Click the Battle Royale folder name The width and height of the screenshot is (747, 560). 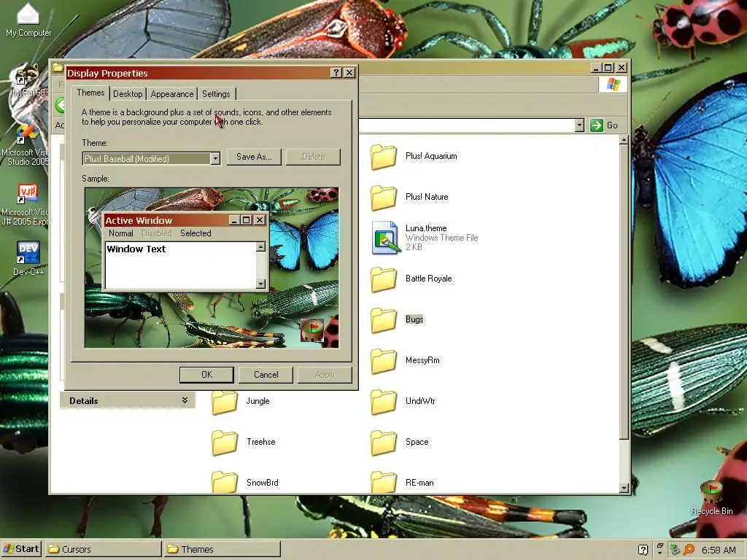(x=429, y=279)
